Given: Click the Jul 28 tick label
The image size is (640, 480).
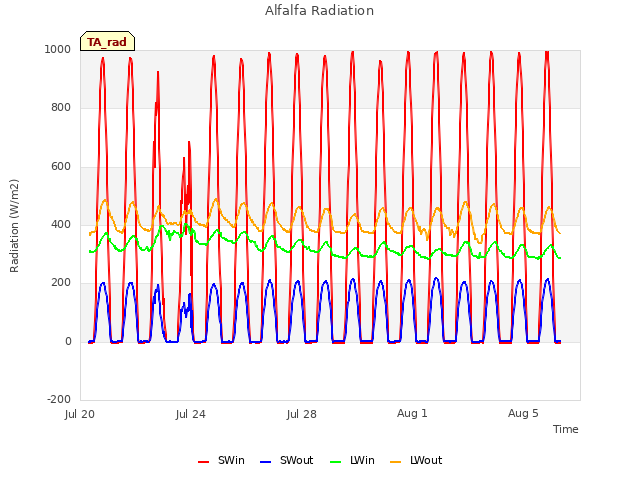Looking at the screenshot, I should (302, 414).
